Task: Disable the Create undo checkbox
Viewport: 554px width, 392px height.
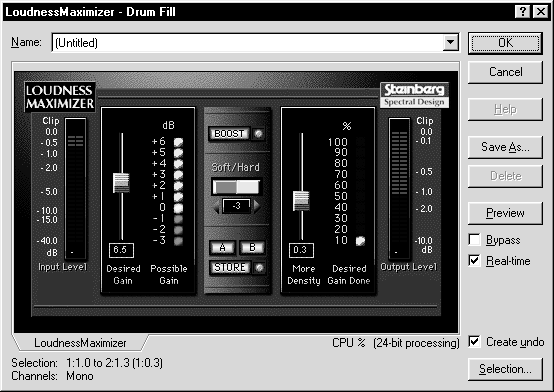Action: coord(475,341)
